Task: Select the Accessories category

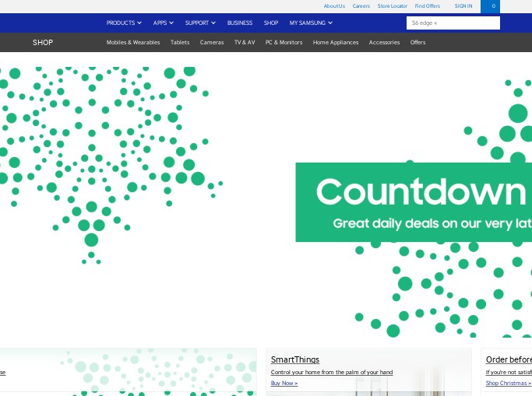Action: pos(384,42)
